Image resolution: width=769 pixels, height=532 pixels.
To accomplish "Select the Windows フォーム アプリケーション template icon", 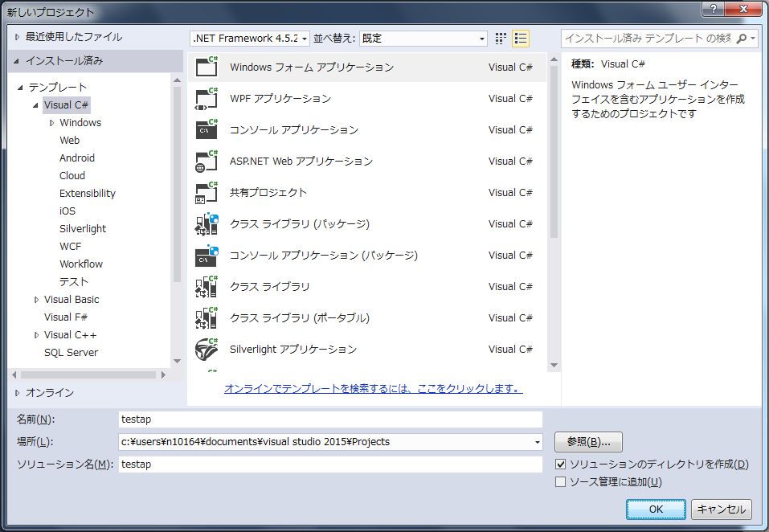I will pyautogui.click(x=207, y=67).
